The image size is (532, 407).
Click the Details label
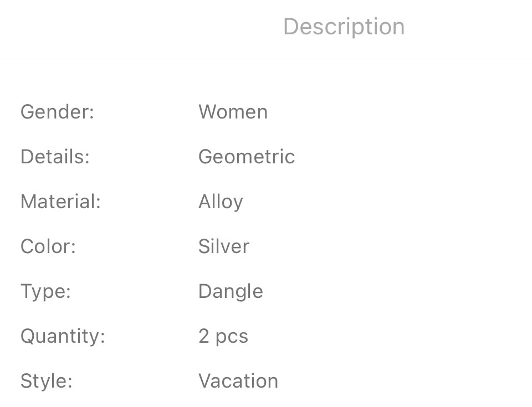click(x=55, y=157)
